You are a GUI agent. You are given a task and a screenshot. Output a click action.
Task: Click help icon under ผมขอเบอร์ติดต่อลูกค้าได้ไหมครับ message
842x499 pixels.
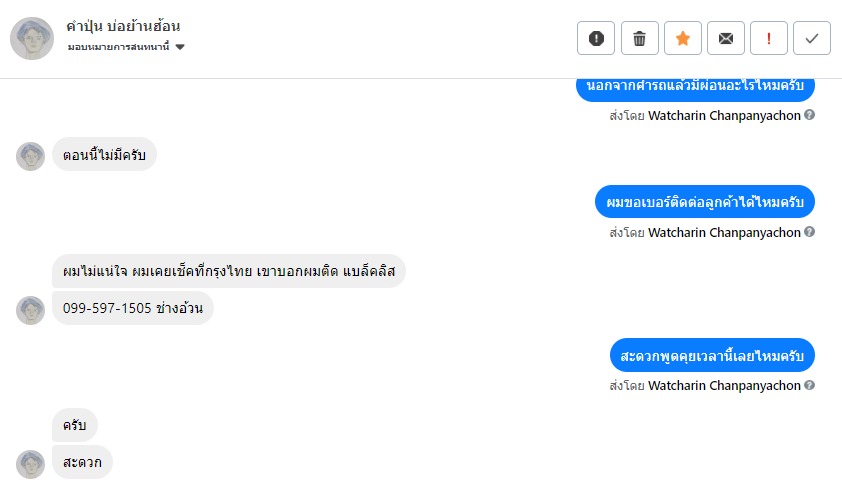[810, 232]
